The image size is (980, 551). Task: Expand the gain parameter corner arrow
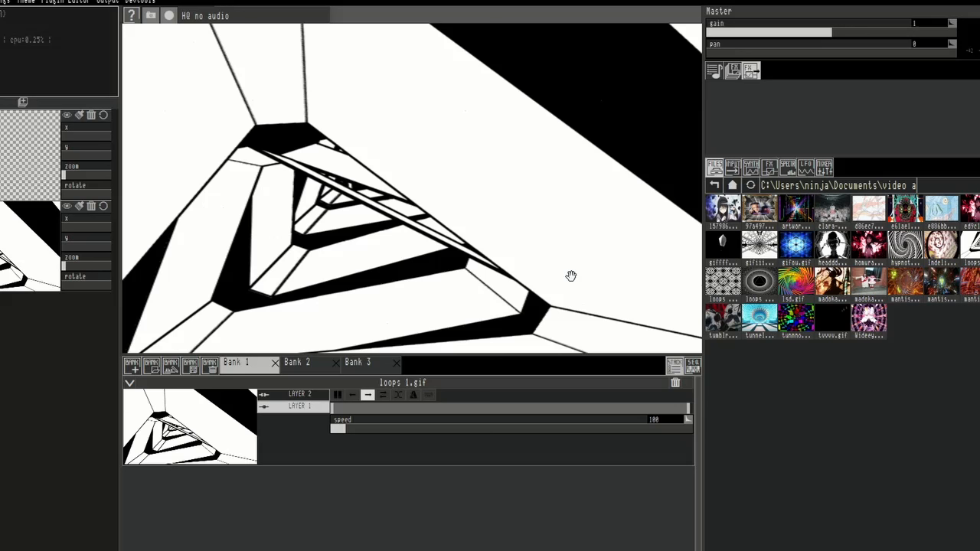point(952,24)
